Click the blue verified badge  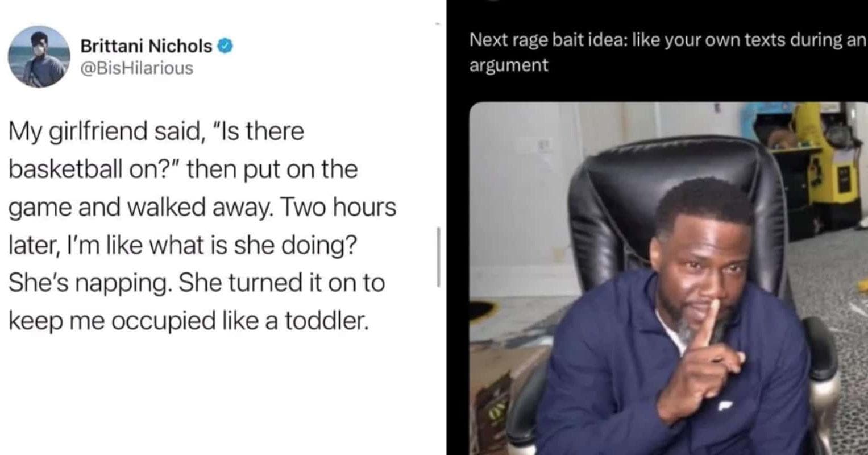point(226,45)
